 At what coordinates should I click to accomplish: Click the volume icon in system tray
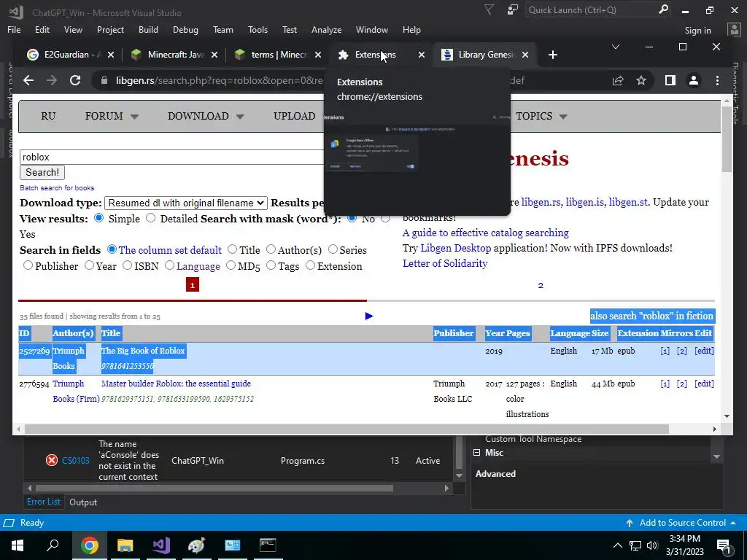652,545
